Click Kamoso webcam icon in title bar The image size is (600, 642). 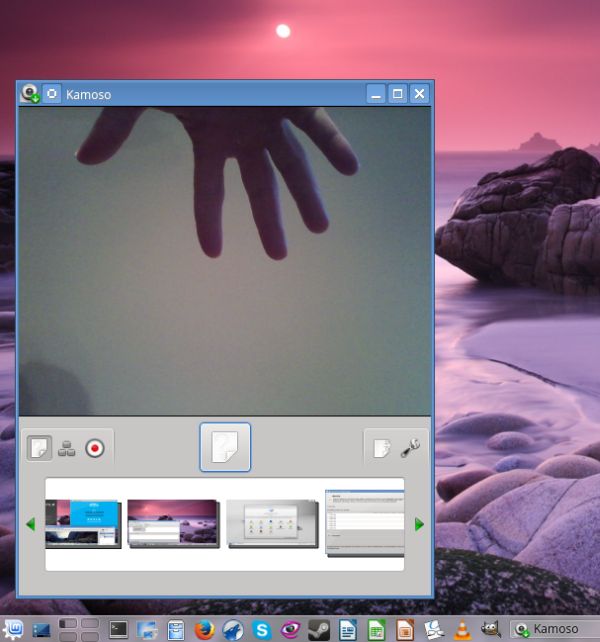point(29,94)
